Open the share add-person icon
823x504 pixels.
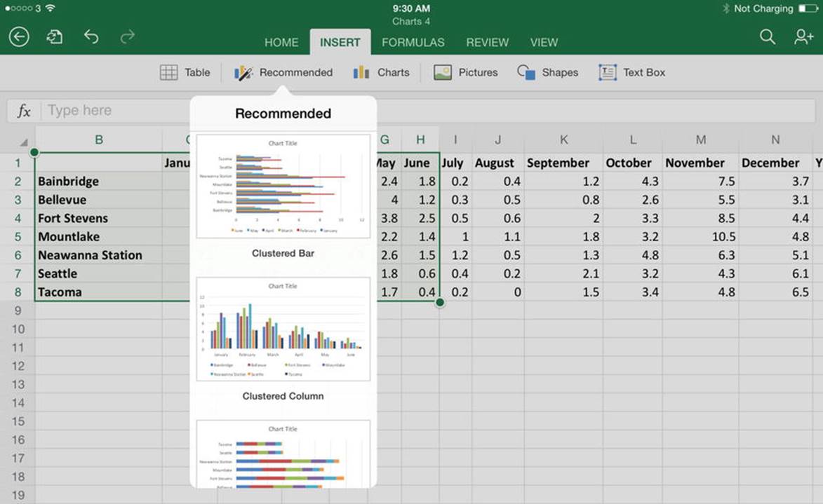coord(803,36)
